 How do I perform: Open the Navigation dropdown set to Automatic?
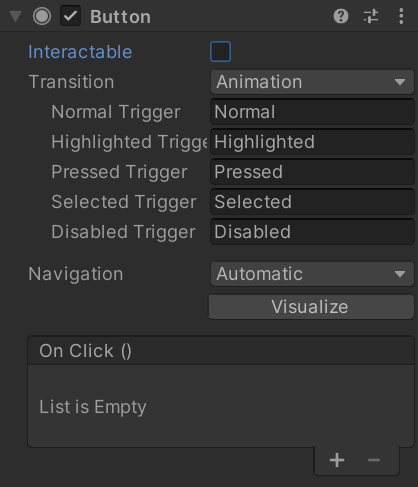tap(312, 274)
